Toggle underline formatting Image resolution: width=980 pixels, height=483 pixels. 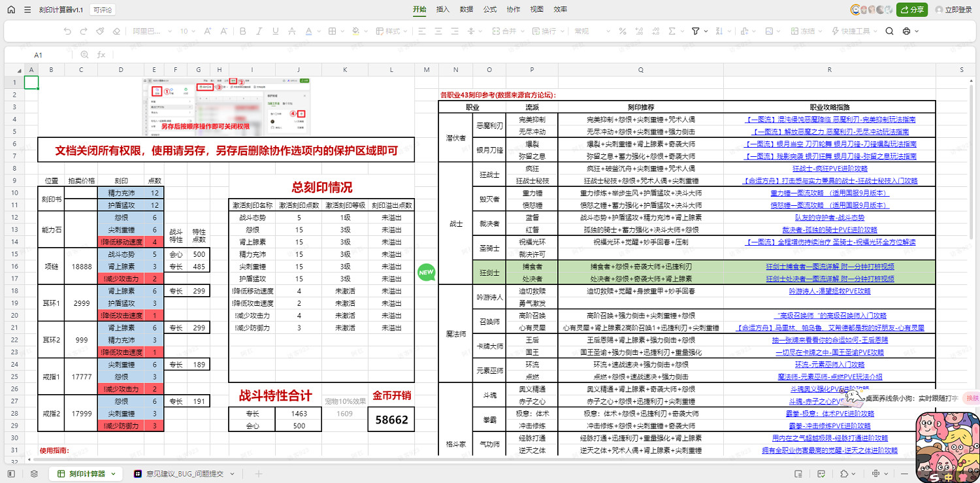(x=275, y=31)
